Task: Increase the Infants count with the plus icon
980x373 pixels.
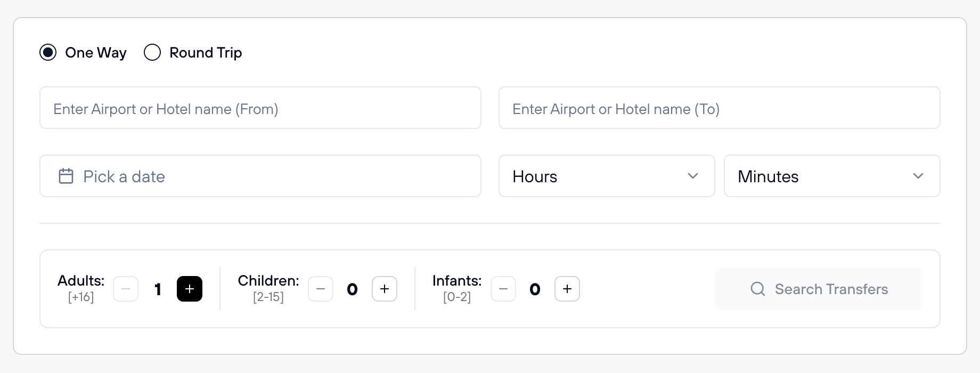Action: 567,289
